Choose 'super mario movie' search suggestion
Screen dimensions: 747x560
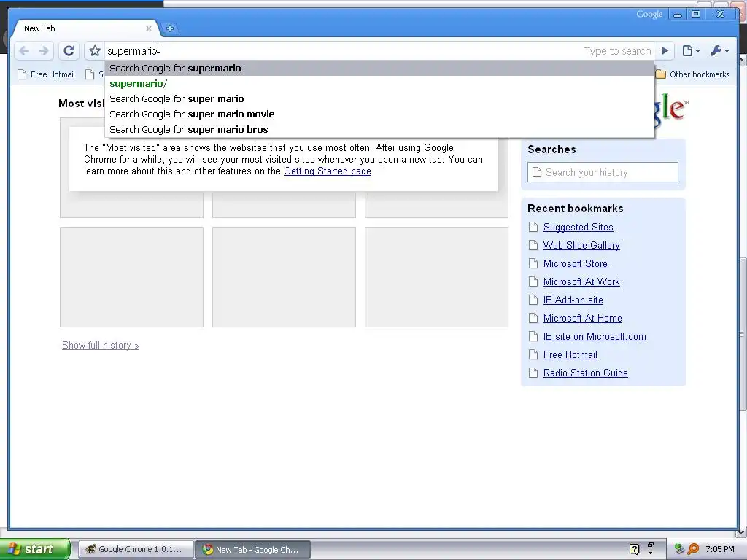click(x=379, y=114)
